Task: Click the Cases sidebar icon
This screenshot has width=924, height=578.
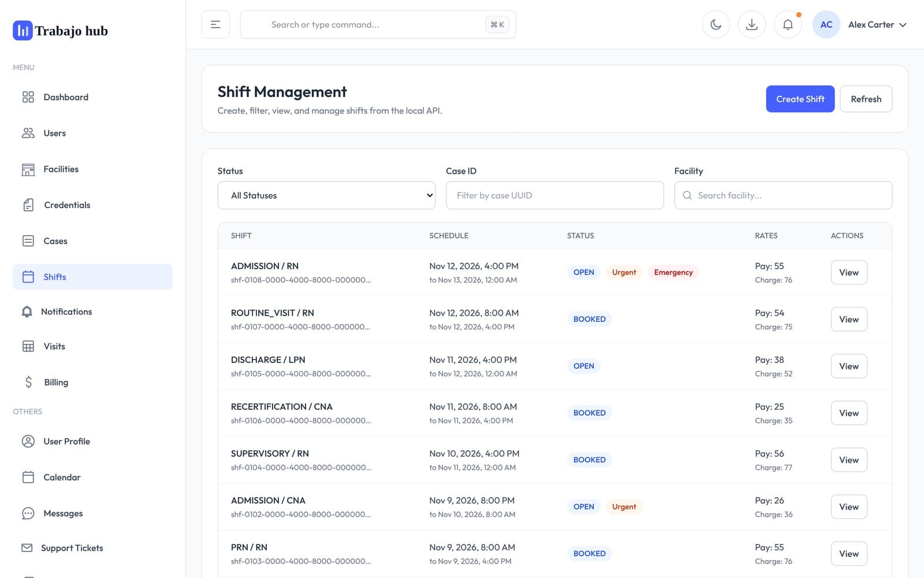Action: click(x=28, y=241)
